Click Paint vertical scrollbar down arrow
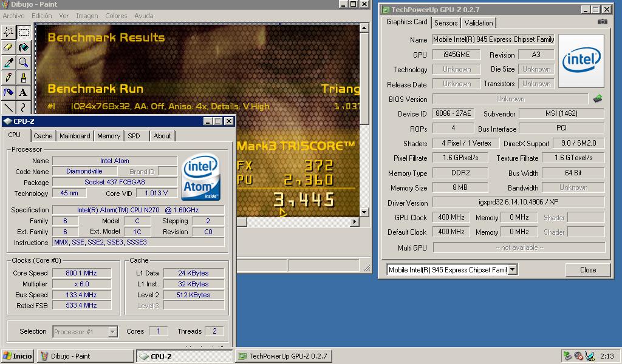 click(364, 212)
